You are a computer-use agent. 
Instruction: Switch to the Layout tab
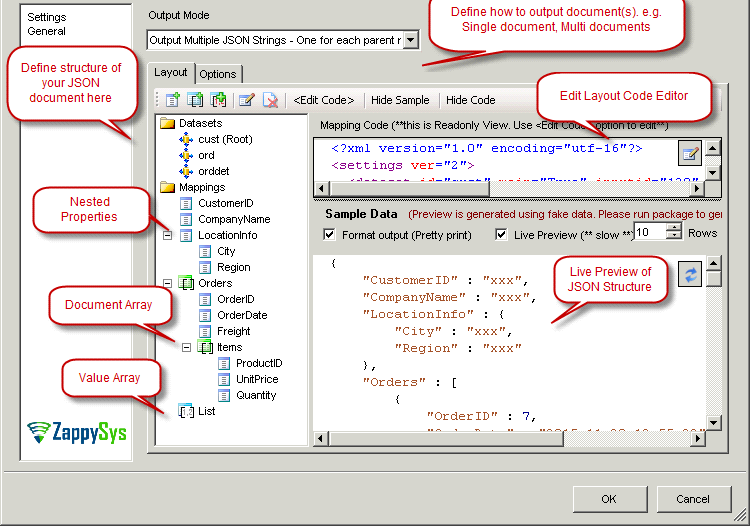coord(171,73)
